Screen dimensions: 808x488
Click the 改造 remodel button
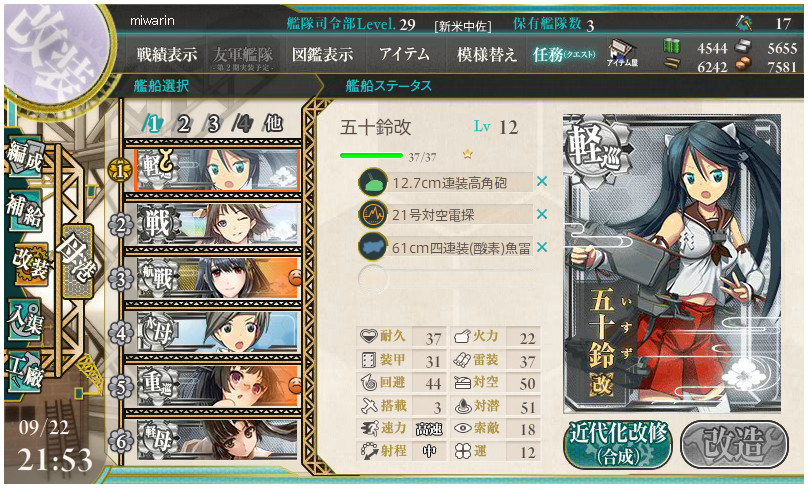(x=735, y=445)
